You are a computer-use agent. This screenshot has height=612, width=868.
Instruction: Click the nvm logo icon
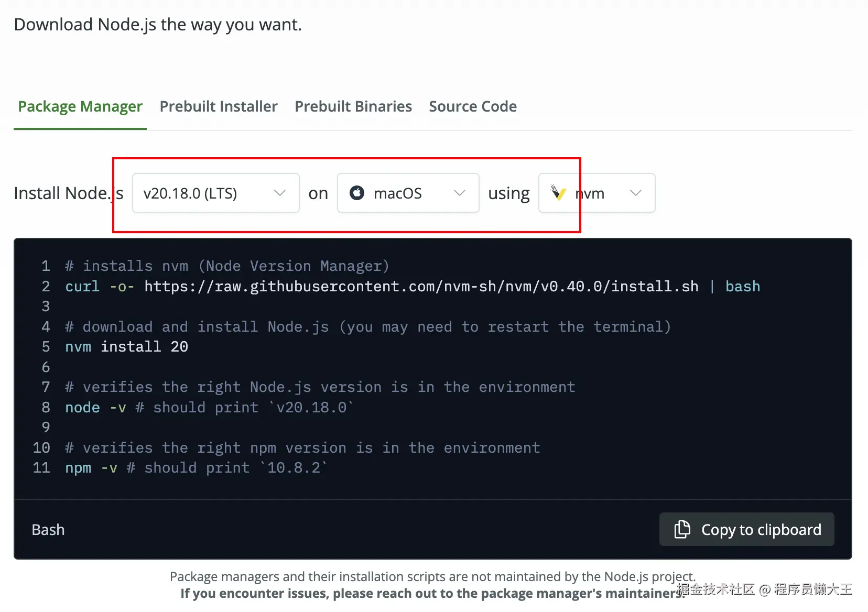coord(558,193)
